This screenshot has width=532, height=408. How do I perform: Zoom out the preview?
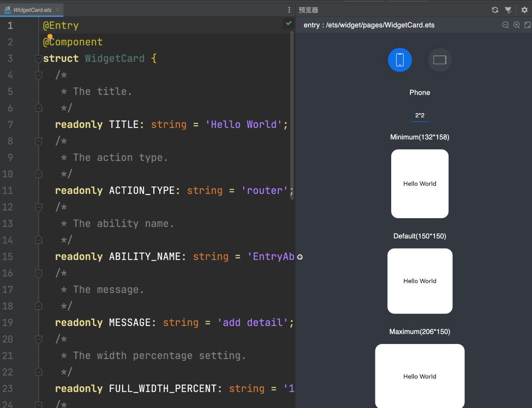tap(506, 25)
